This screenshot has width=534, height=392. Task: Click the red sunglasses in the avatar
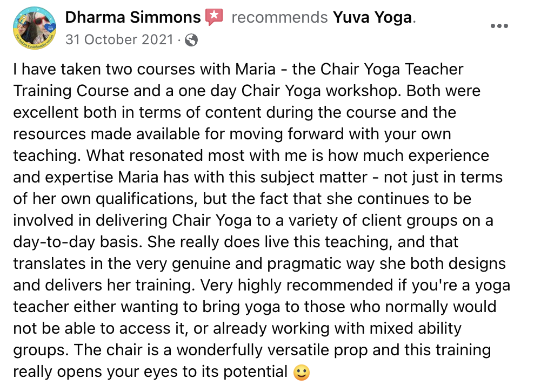[40, 21]
